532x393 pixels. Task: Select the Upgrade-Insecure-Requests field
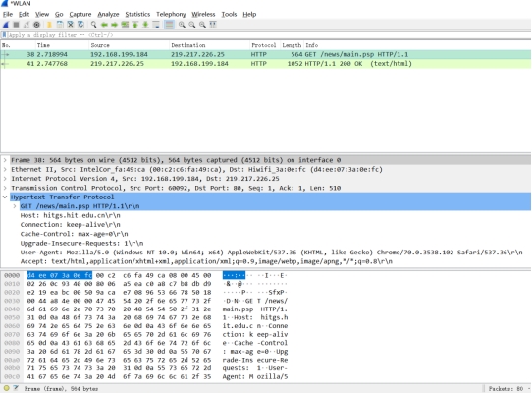click(81, 243)
